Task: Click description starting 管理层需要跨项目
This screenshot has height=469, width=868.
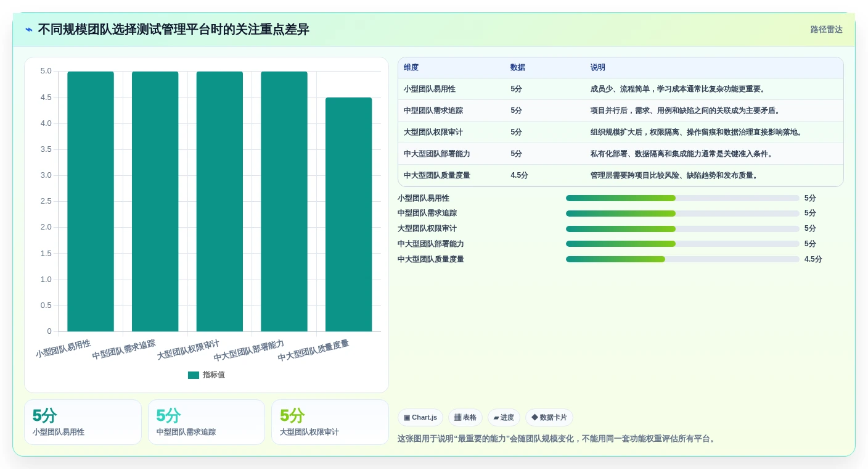Action: click(675, 175)
